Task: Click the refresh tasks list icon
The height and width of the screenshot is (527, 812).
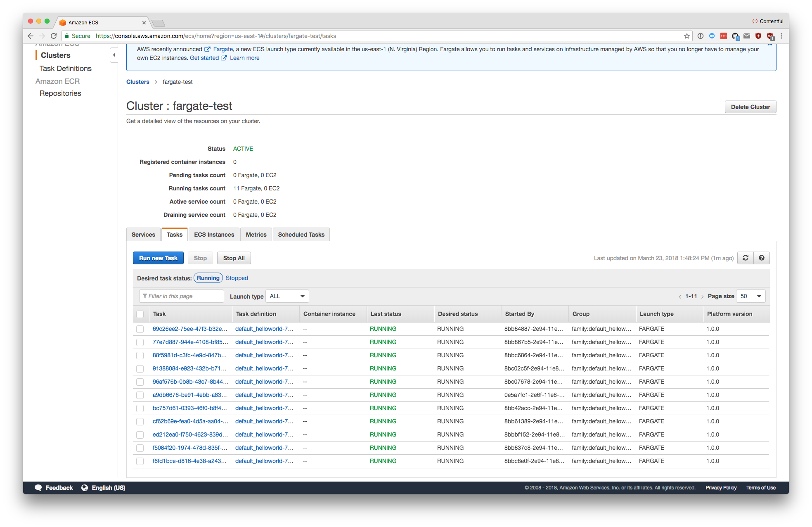Action: tap(745, 258)
